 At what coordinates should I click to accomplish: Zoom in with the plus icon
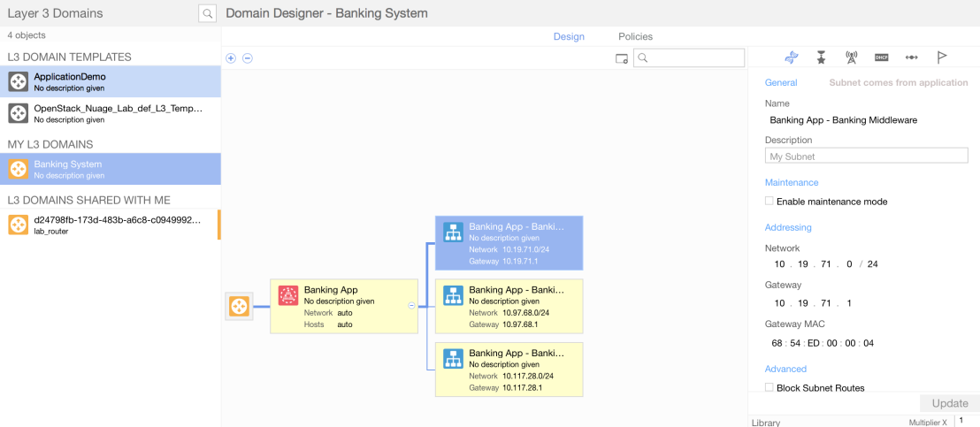click(231, 58)
